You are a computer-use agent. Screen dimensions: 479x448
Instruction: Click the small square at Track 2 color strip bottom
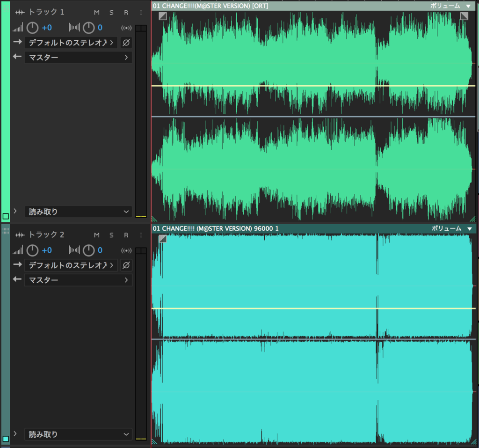[x=6, y=439]
